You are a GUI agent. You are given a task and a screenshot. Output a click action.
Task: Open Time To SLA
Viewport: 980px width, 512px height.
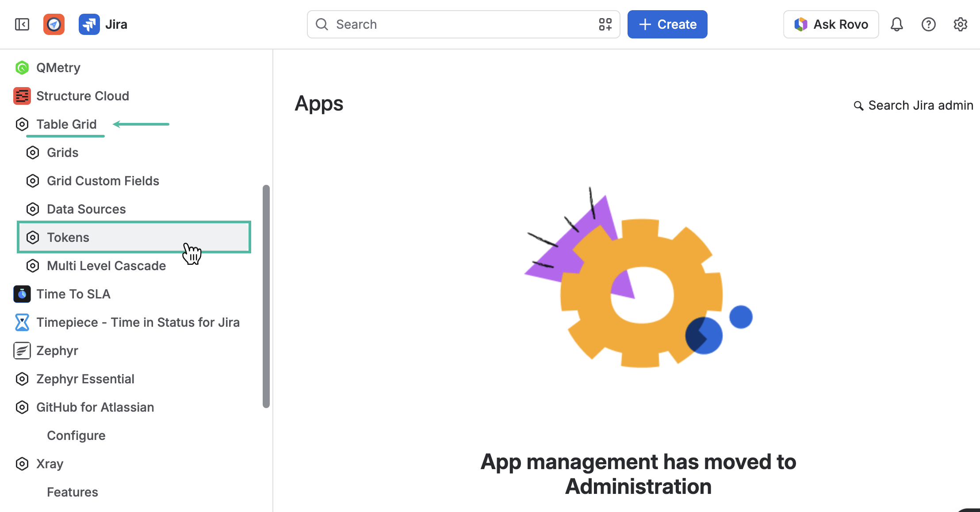point(73,294)
